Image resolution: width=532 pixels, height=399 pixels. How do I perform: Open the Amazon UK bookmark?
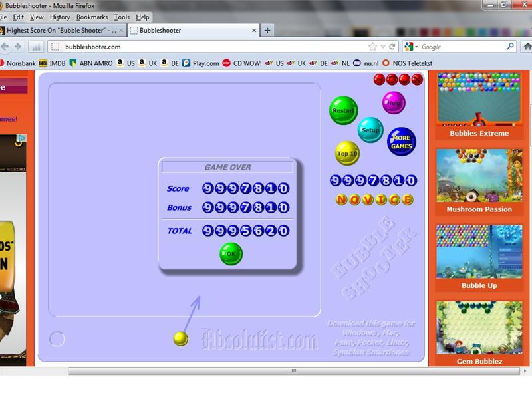pyautogui.click(x=148, y=63)
